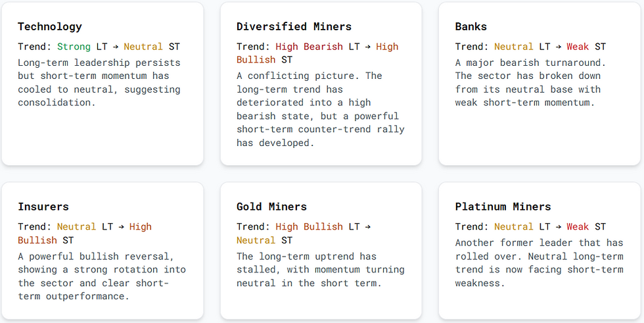This screenshot has width=644, height=323.
Task: Click the Banks card heading
Action: pos(471,27)
